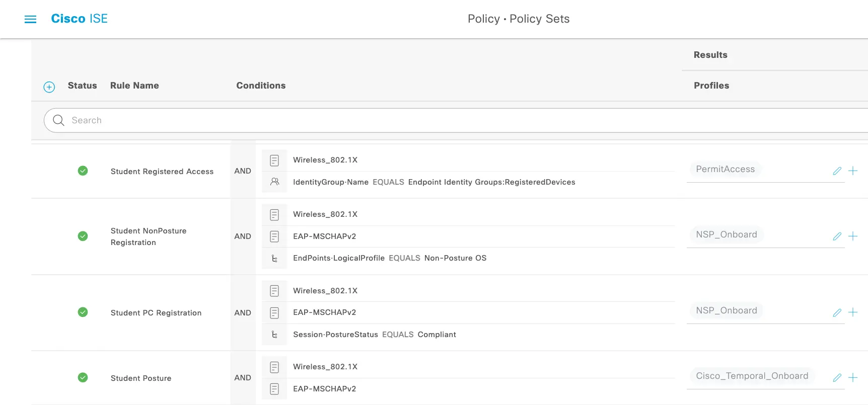Click AND operator of Student Posture
The height and width of the screenshot is (405, 868).
click(243, 378)
